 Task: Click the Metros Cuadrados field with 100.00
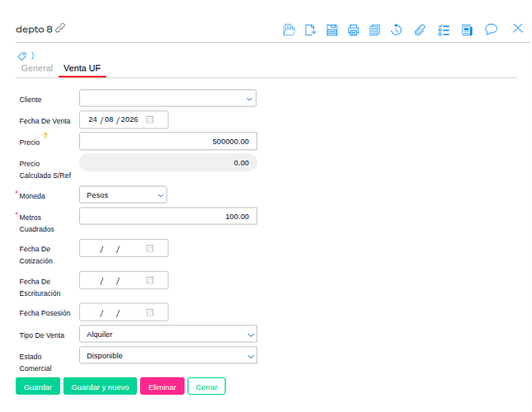168,216
